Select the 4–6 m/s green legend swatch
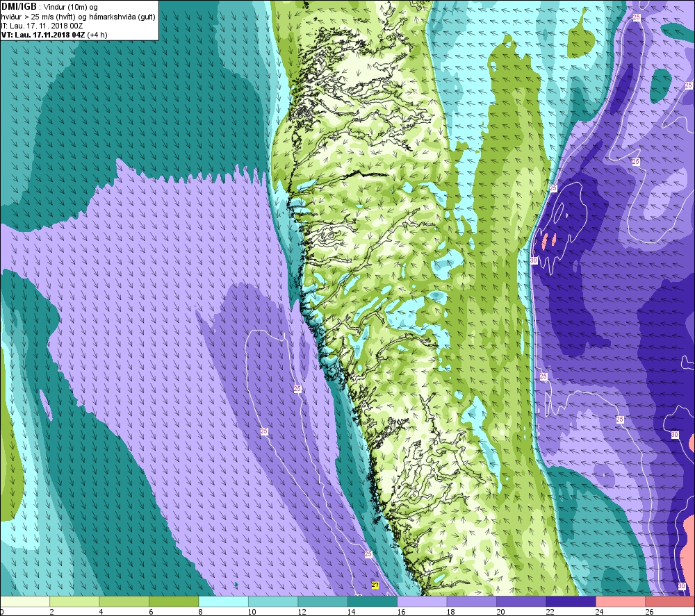695x616 pixels. click(x=124, y=601)
